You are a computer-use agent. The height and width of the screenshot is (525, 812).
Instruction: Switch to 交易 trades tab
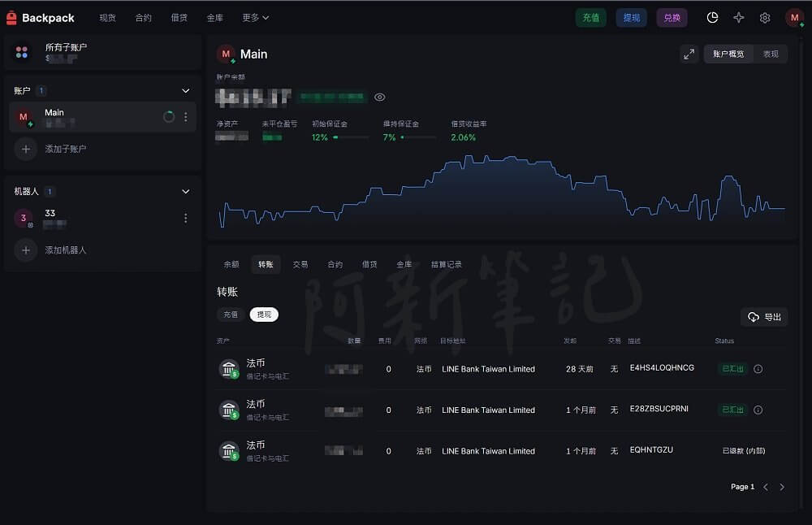click(300, 264)
